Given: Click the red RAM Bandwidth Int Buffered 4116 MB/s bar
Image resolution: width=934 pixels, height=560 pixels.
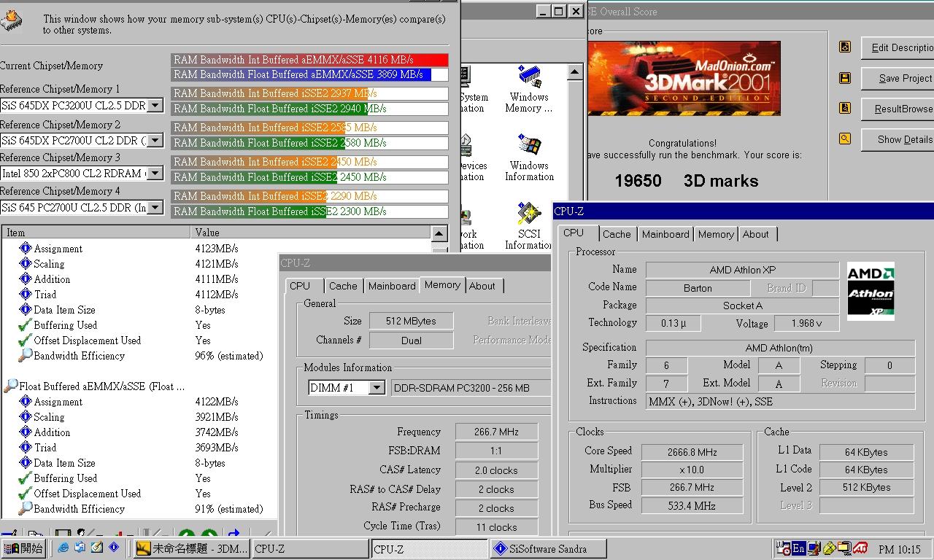Looking at the screenshot, I should (309, 60).
